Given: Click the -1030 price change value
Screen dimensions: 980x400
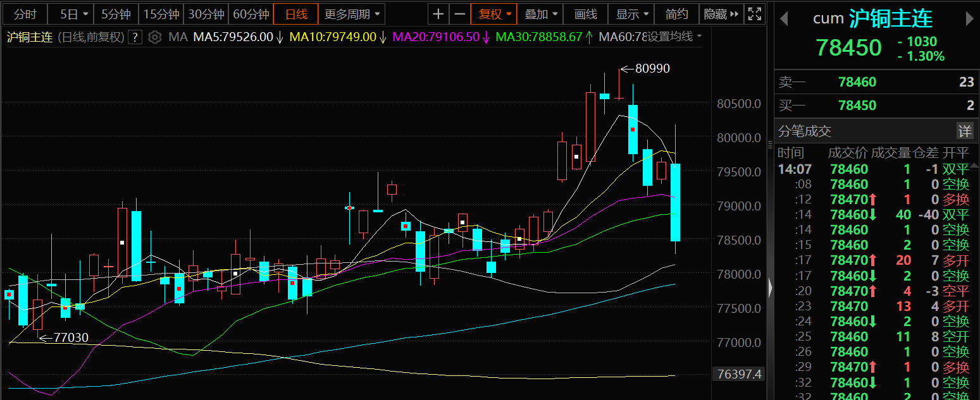Looking at the screenshot, I should tap(917, 42).
